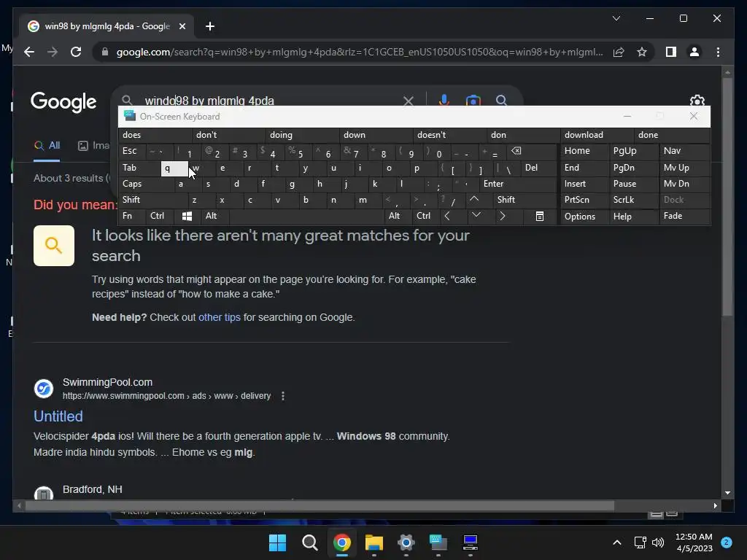Open the share page icon
This screenshot has width=747, height=560.
click(x=619, y=52)
